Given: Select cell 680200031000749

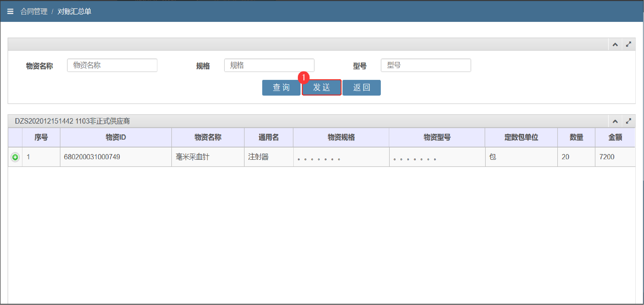Looking at the screenshot, I should click(116, 157).
